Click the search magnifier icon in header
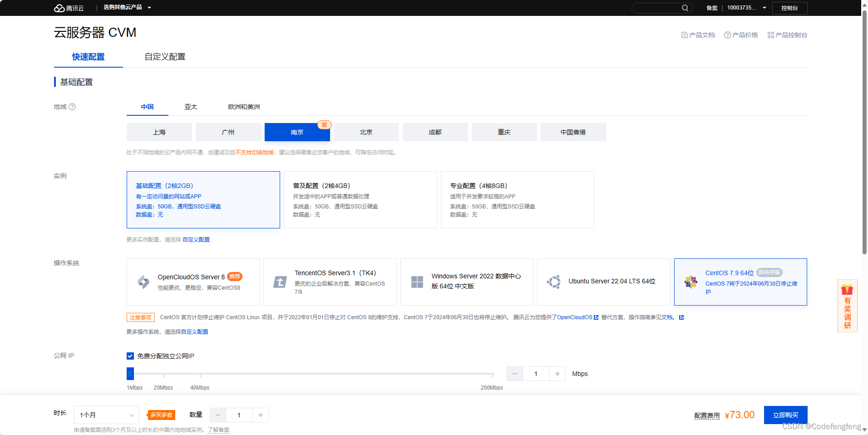 click(x=685, y=8)
